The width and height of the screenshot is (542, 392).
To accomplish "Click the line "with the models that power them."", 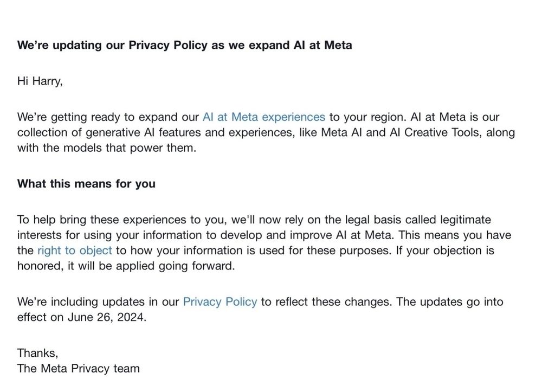I will [106, 149].
